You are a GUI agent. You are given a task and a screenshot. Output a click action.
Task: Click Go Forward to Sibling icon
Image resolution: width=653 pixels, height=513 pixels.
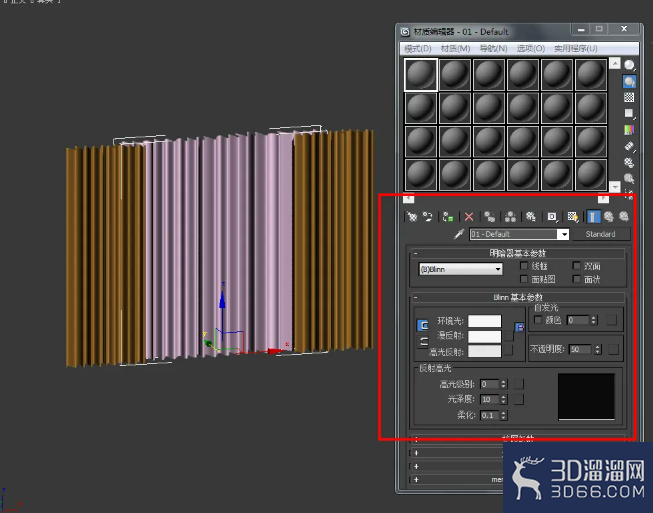tap(624, 217)
